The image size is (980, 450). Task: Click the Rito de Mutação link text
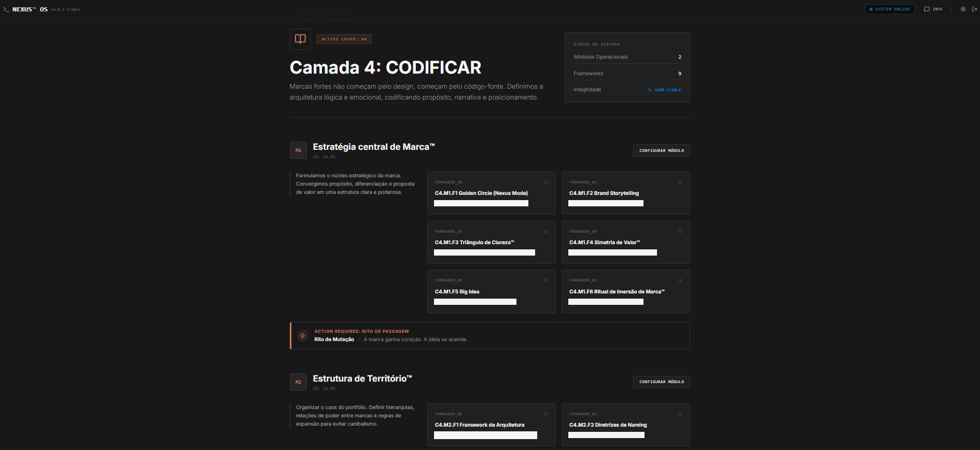coord(334,340)
